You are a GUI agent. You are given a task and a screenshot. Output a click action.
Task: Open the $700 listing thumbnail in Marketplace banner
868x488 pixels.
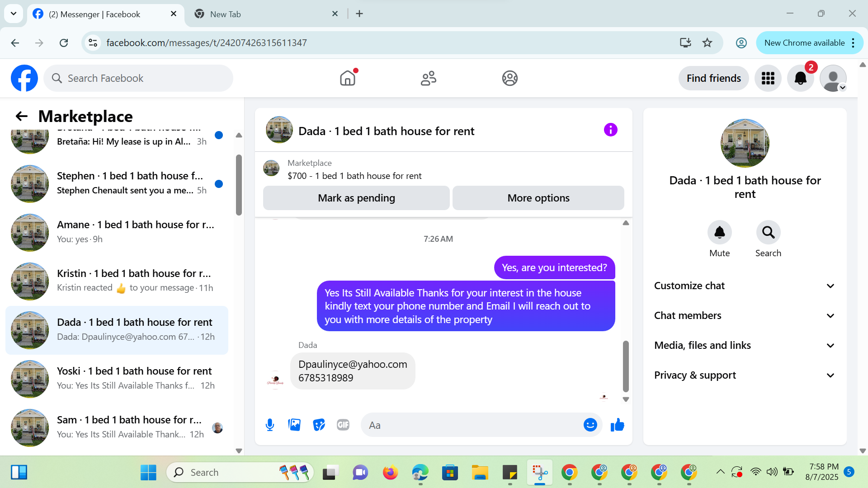(x=271, y=168)
